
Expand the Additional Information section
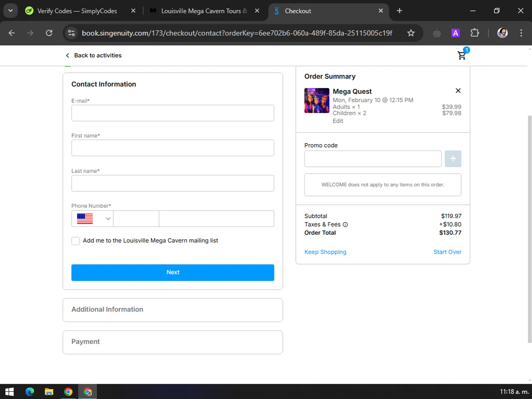pyautogui.click(x=173, y=310)
